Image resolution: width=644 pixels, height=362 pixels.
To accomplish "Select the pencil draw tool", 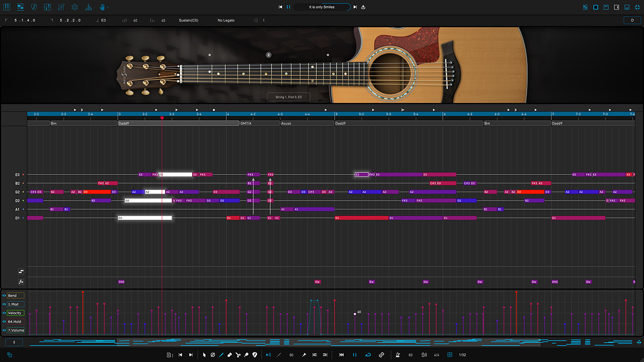I will tap(221, 355).
